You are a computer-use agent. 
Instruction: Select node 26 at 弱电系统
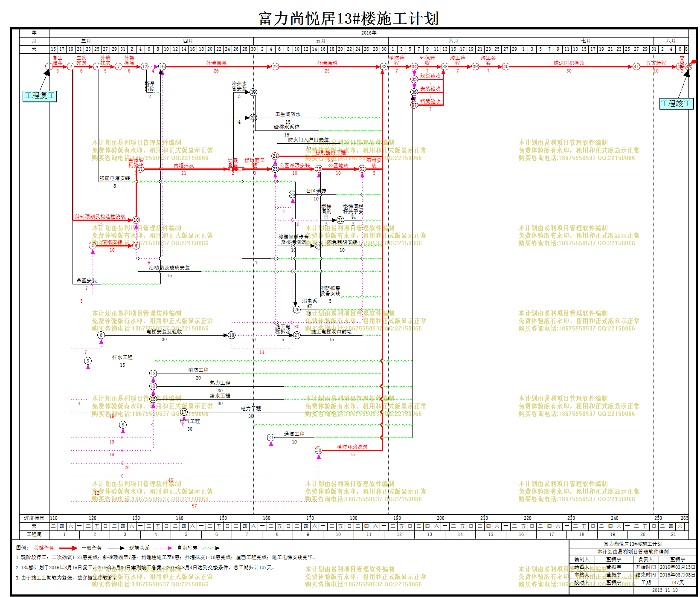point(297,310)
